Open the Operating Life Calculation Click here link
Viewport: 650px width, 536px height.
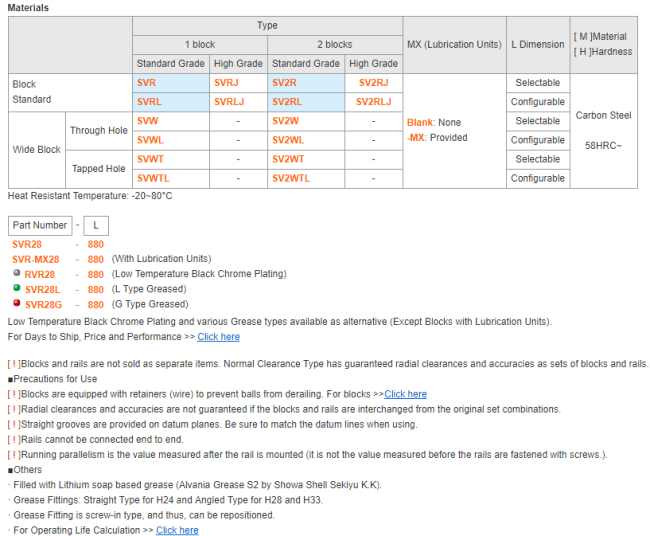(x=177, y=530)
